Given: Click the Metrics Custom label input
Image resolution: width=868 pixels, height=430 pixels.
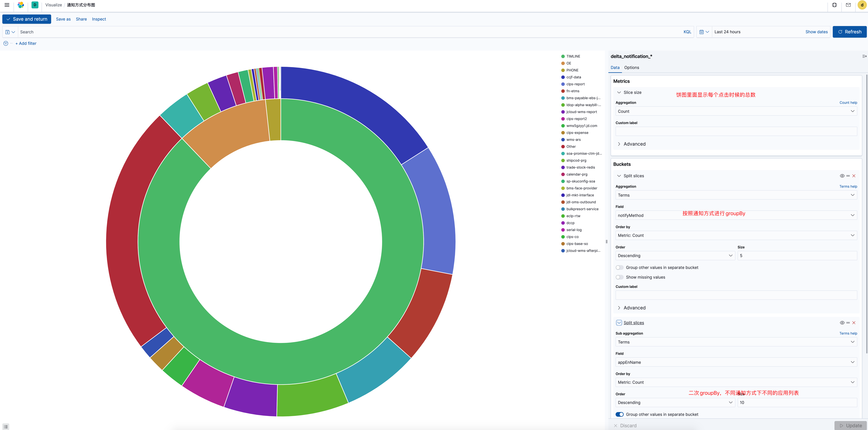Looking at the screenshot, I should coord(736,132).
